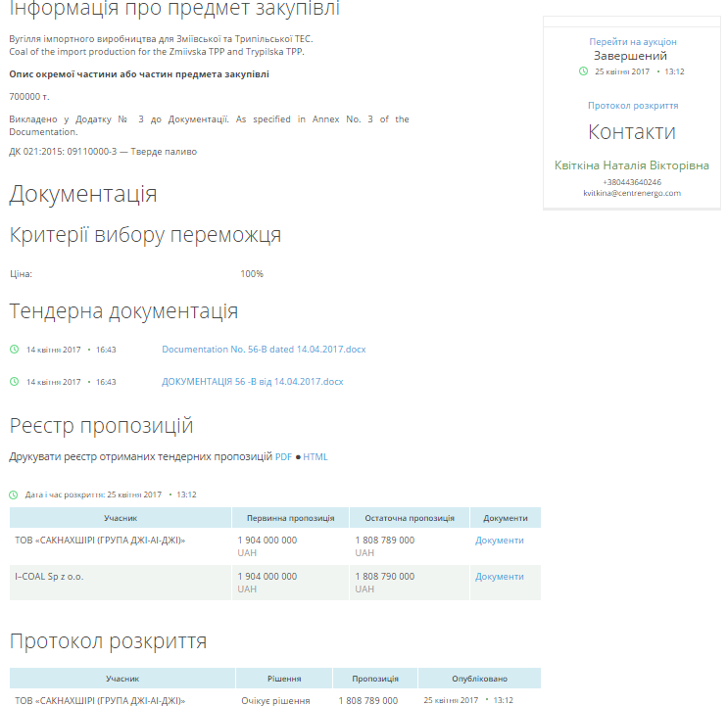Click the 'Остаточна пропозиція' column header
Screen dimensions: 728x706
pos(409,518)
